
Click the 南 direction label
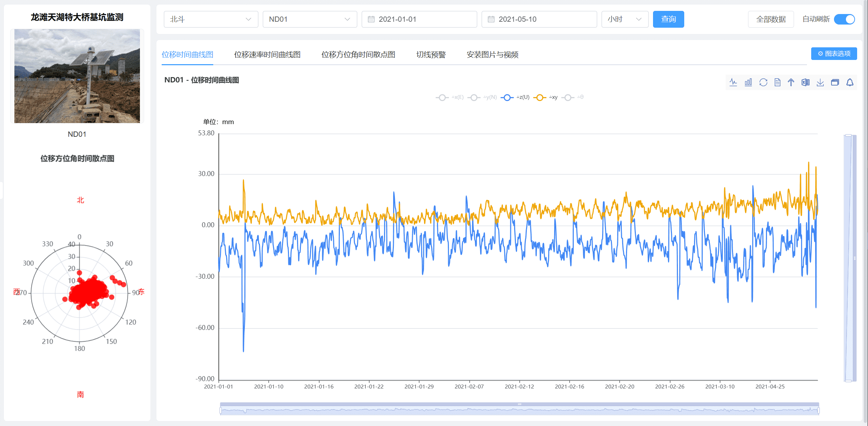[80, 394]
